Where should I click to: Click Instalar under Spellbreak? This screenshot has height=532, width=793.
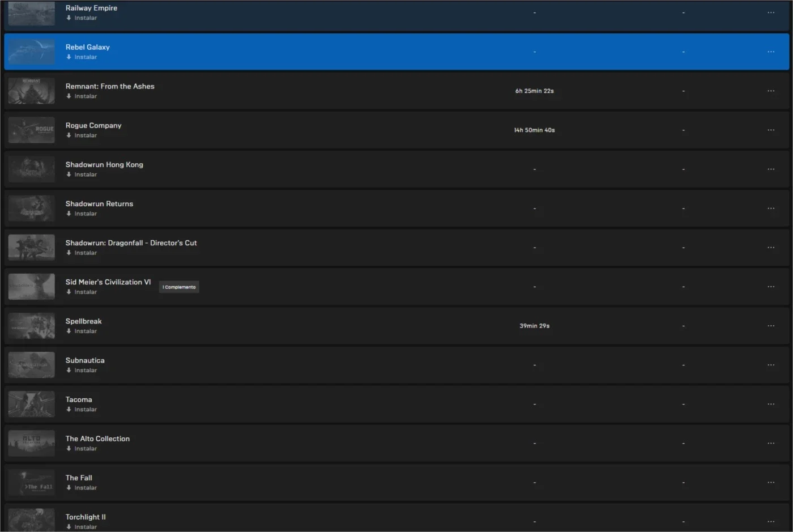82,331
